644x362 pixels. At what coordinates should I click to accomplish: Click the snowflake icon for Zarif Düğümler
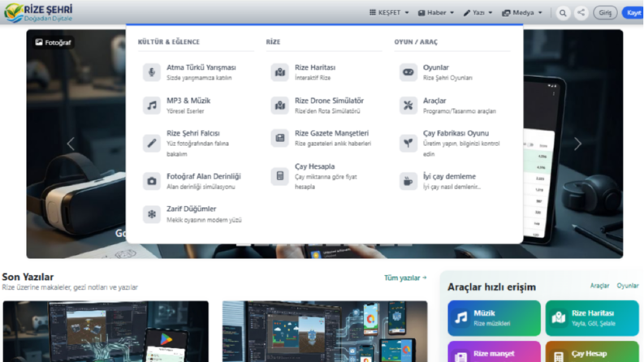(x=152, y=214)
